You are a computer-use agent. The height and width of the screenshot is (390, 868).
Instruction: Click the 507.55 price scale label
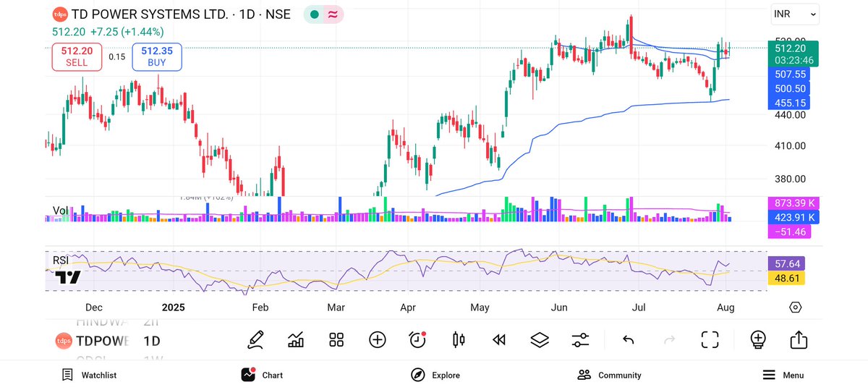pyautogui.click(x=789, y=75)
